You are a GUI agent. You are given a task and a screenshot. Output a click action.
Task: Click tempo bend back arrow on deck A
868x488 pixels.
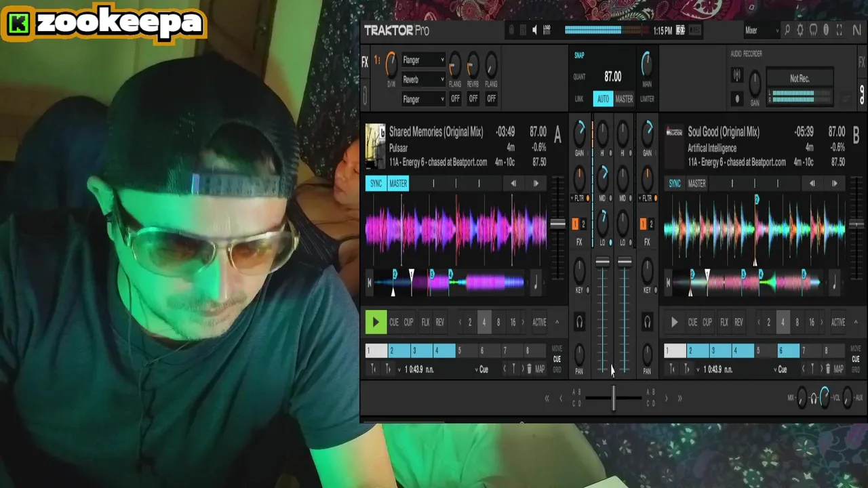pyautogui.click(x=513, y=183)
